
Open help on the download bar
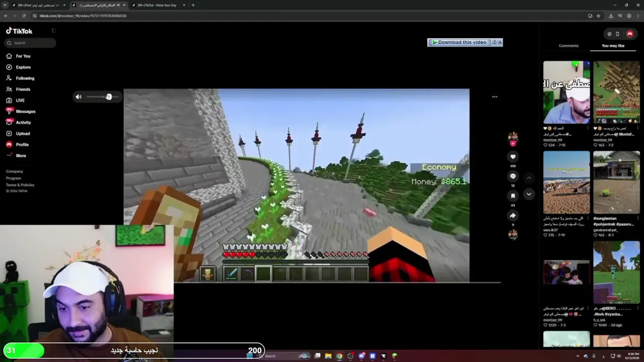point(494,42)
